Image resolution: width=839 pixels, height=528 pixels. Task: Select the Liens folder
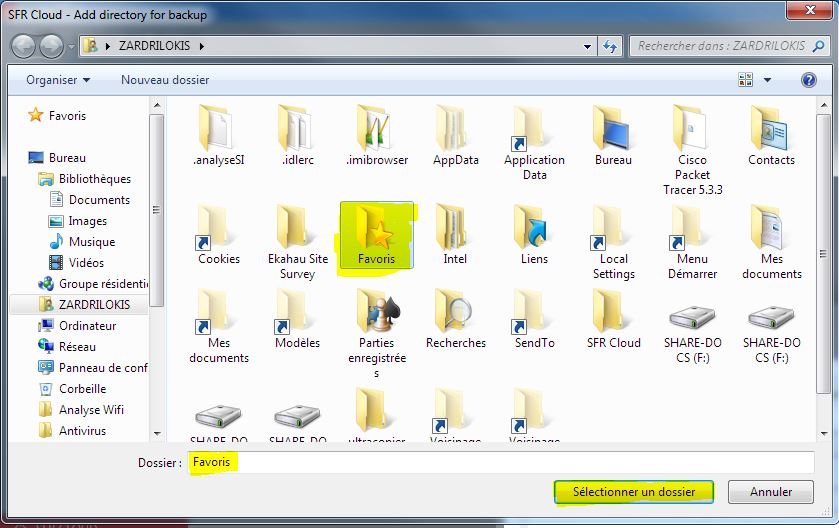(534, 234)
